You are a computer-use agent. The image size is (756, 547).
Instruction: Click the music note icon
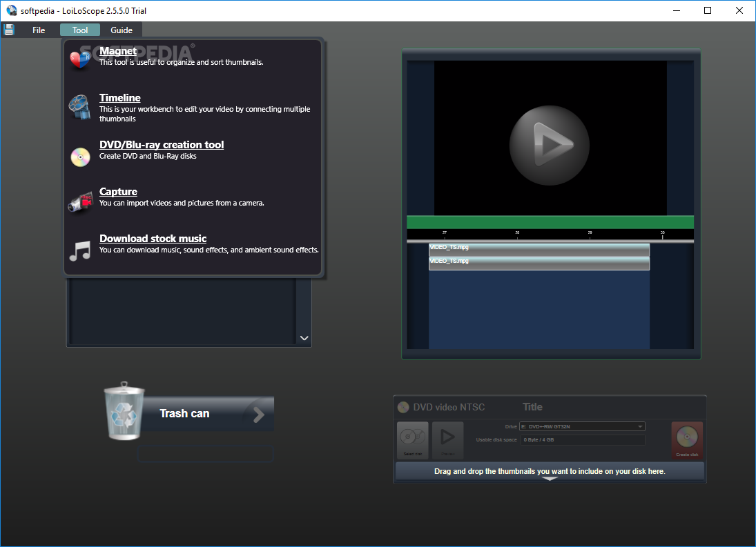pyautogui.click(x=80, y=251)
